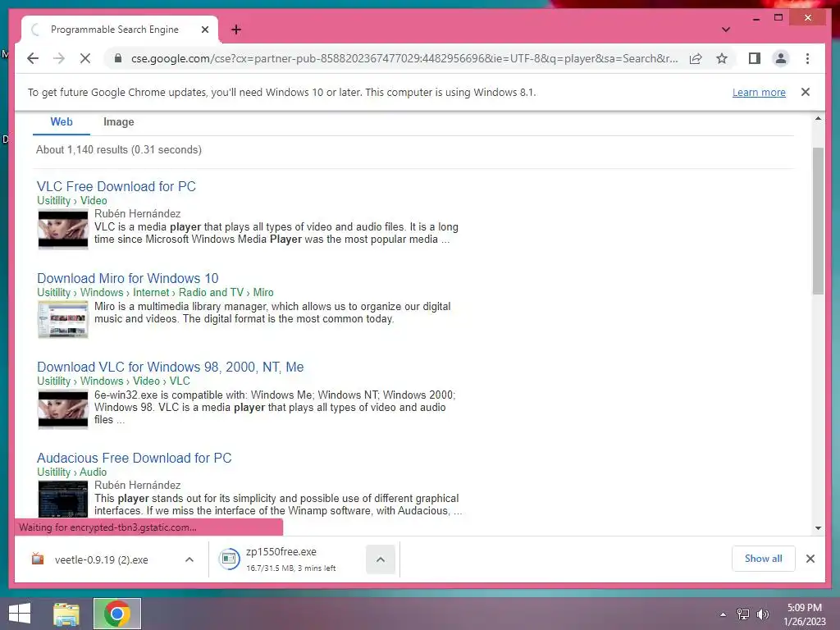Open the VLC Free Download for PC result
This screenshot has height=630, width=840.
(x=116, y=186)
